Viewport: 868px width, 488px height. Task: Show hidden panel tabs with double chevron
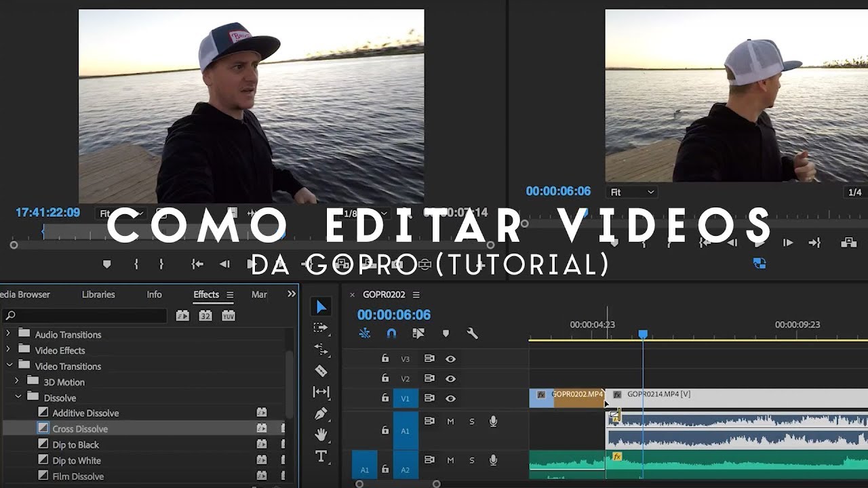[x=292, y=294]
